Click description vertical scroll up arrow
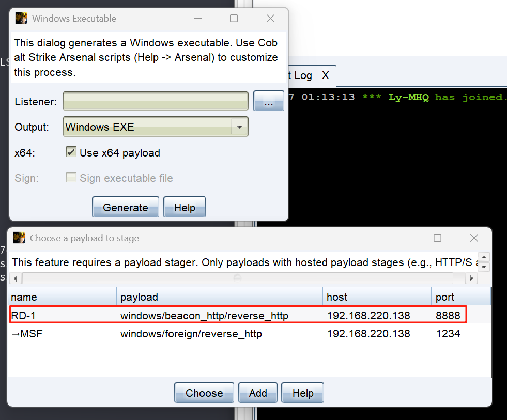This screenshot has width=507, height=420. pos(484,257)
